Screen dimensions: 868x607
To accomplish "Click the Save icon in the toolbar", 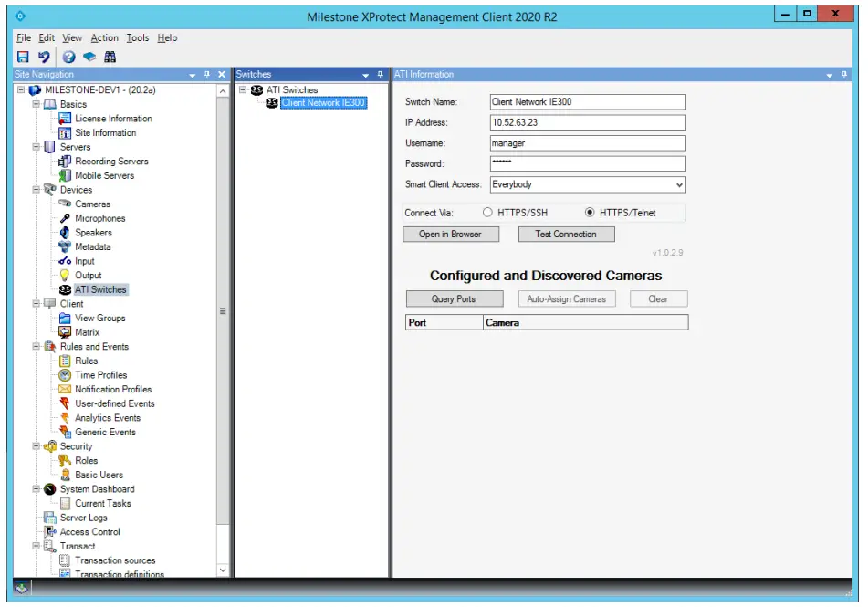I will 23,57.
